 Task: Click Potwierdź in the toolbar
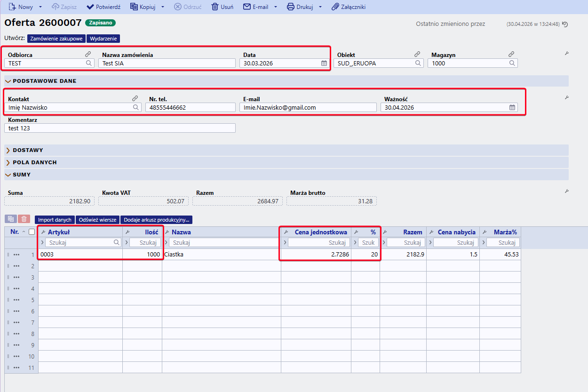click(103, 7)
